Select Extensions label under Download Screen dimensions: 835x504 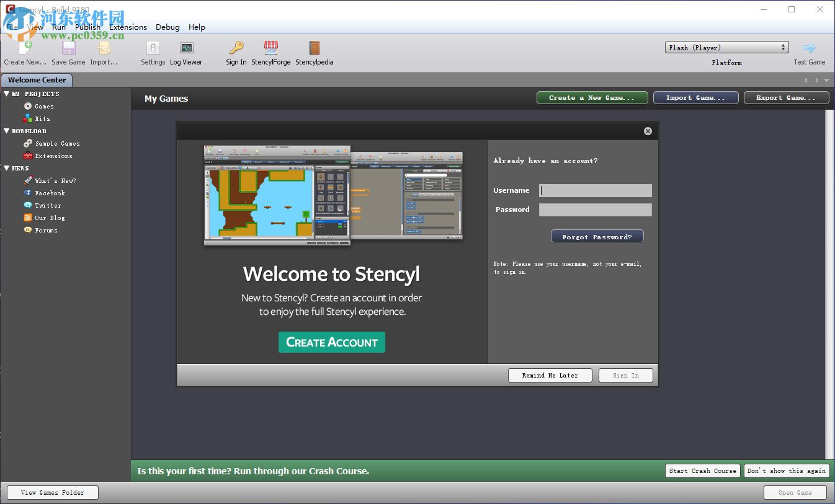[54, 156]
